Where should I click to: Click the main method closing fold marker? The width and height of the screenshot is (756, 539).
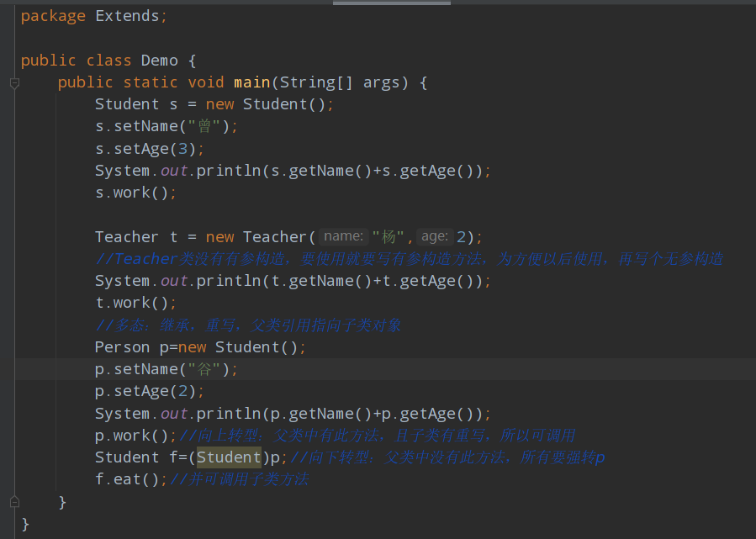(x=14, y=502)
